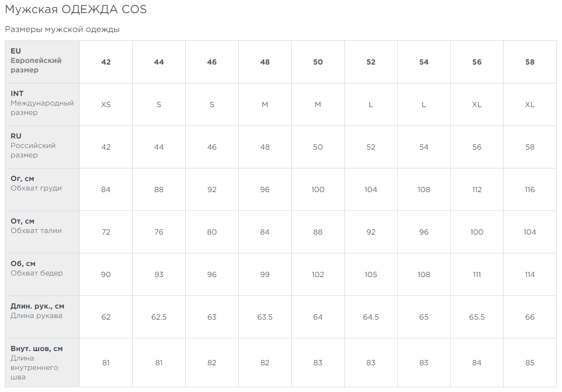Screen dimensions: 562x392
Task: Click EU size 50 column header
Action: click(x=318, y=62)
